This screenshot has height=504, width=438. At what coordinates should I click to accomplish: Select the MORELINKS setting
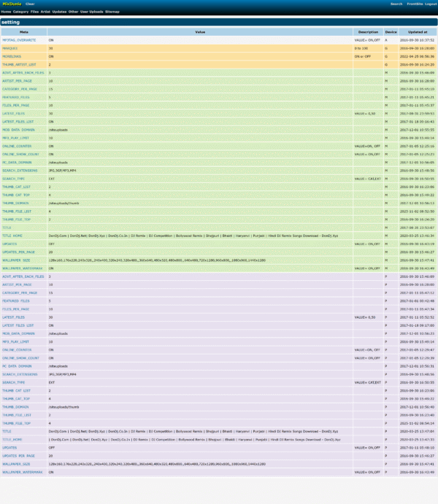pyautogui.click(x=10, y=56)
